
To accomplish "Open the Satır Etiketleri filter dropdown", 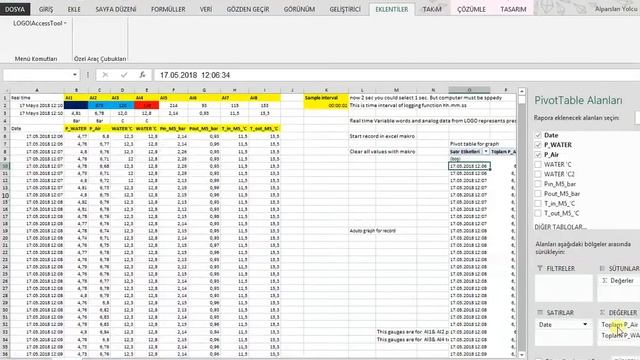I will (x=486, y=151).
